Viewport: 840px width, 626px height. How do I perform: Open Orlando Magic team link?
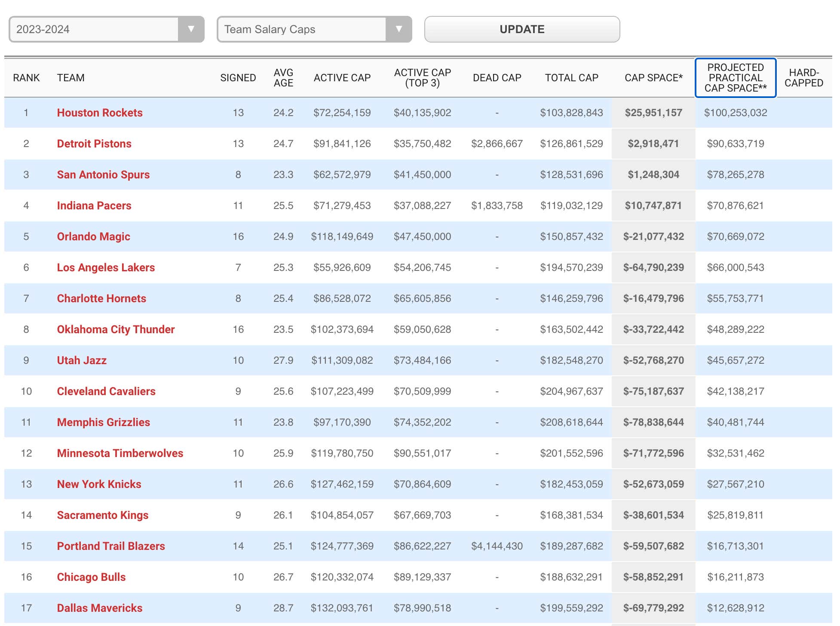(94, 236)
